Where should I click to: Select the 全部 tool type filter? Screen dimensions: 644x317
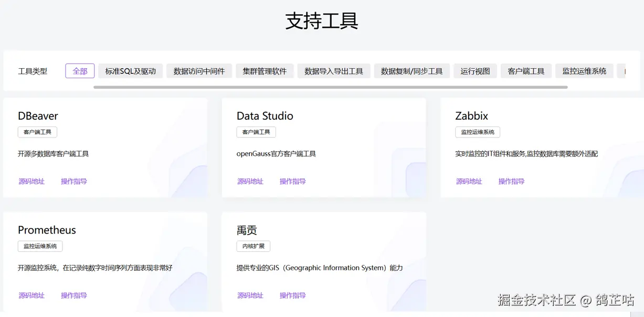pos(80,71)
